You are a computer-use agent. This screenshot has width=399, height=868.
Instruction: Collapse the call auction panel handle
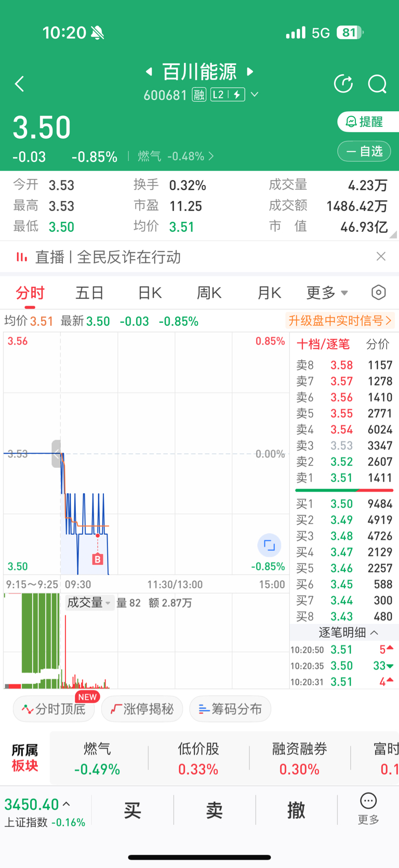pos(56,454)
